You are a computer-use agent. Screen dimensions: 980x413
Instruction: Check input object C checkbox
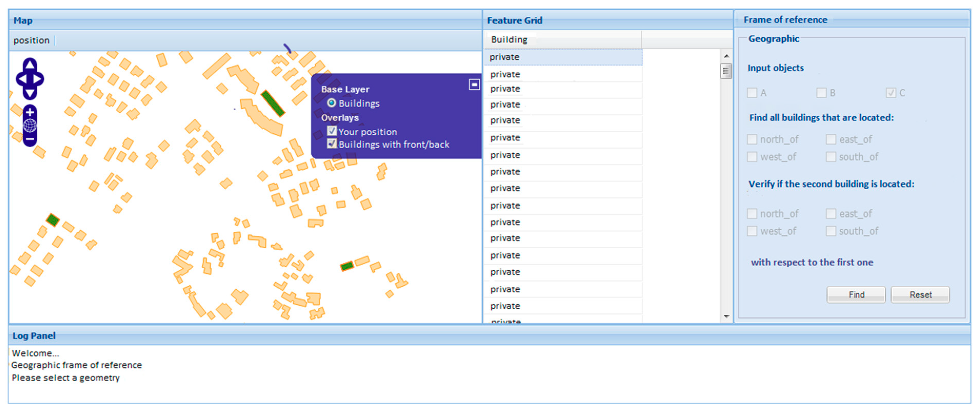click(x=891, y=93)
